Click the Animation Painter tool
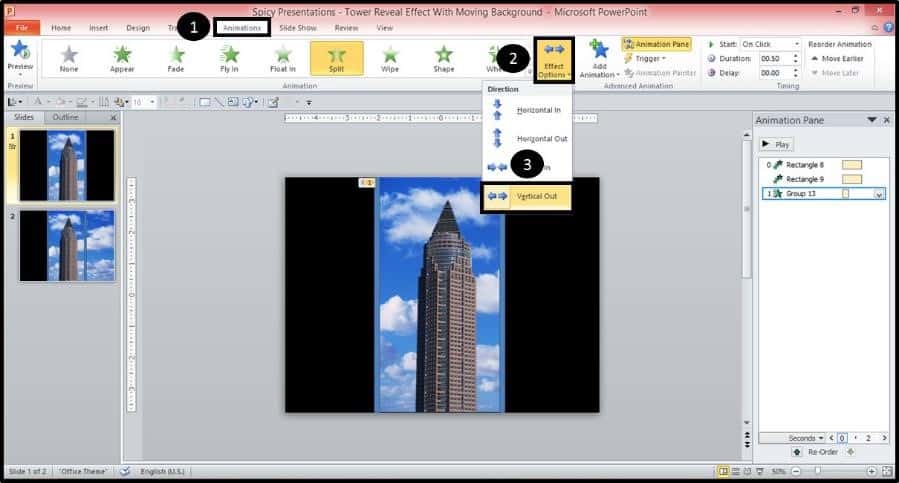 pyautogui.click(x=660, y=73)
